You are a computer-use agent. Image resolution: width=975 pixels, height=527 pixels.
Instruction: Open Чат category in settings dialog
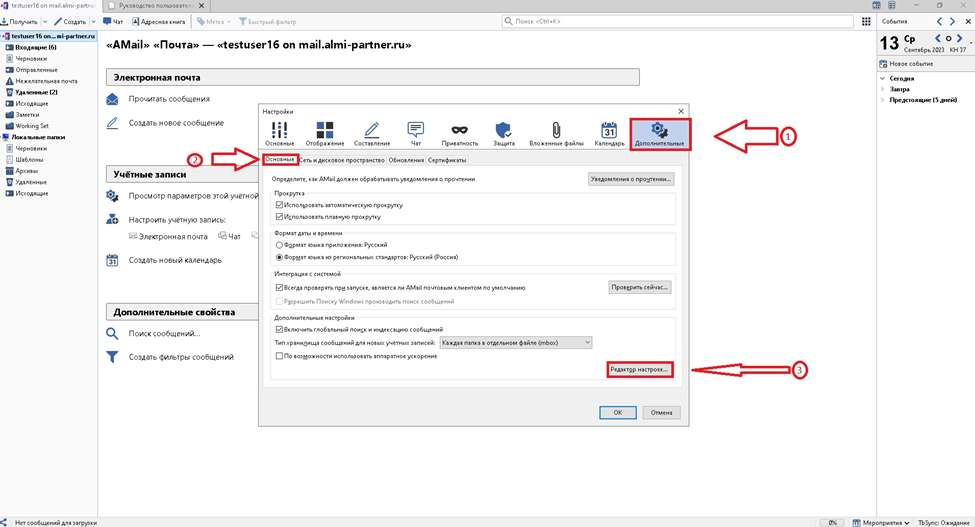pyautogui.click(x=415, y=134)
